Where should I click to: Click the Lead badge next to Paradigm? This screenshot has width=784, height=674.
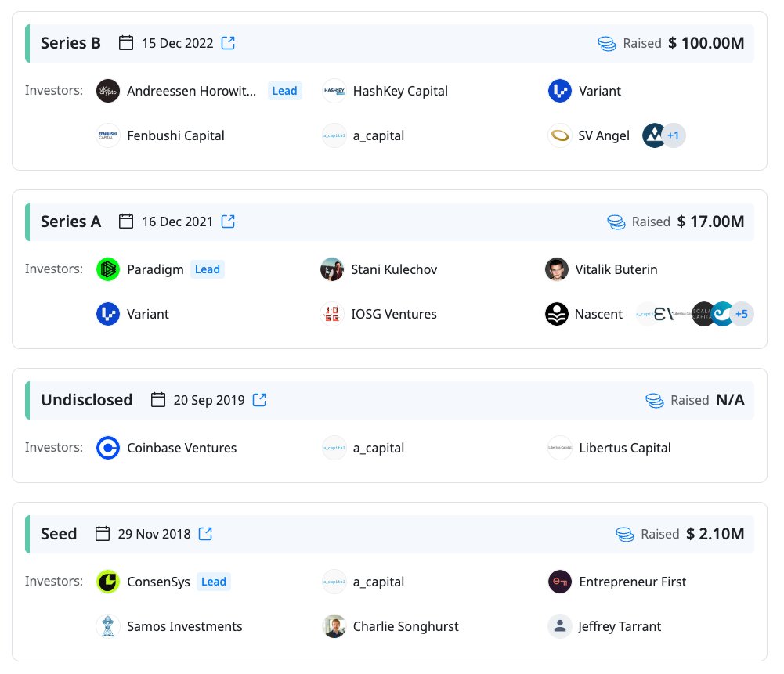pos(207,269)
